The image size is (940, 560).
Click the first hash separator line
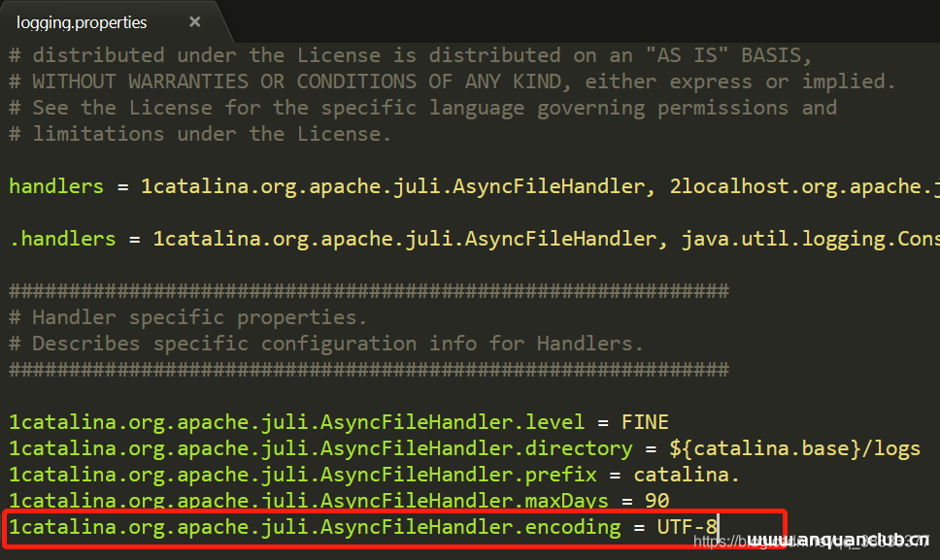369,291
